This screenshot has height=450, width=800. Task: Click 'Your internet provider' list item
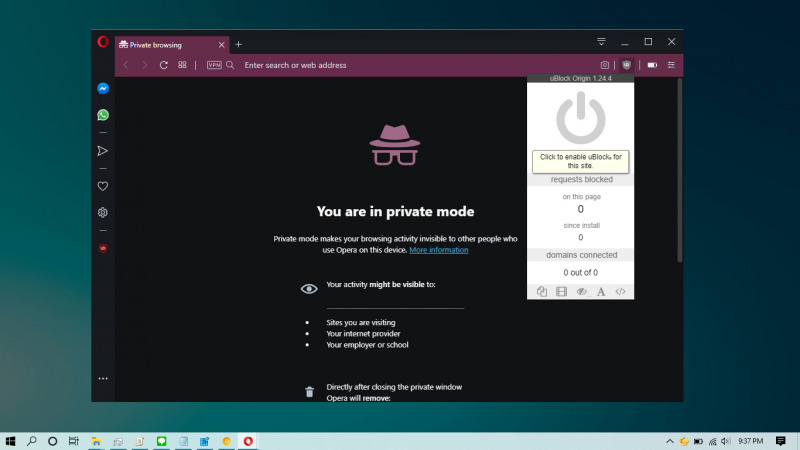[x=363, y=334]
